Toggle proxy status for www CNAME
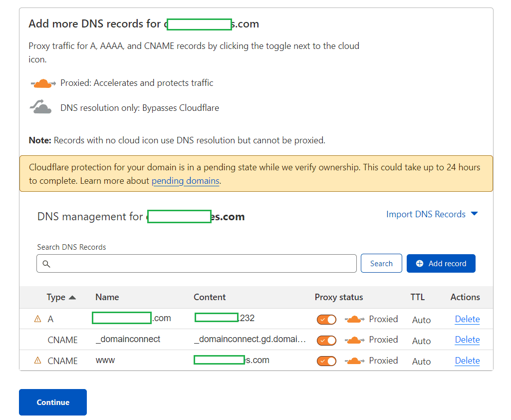The height and width of the screenshot is (420, 511). pyautogui.click(x=326, y=361)
